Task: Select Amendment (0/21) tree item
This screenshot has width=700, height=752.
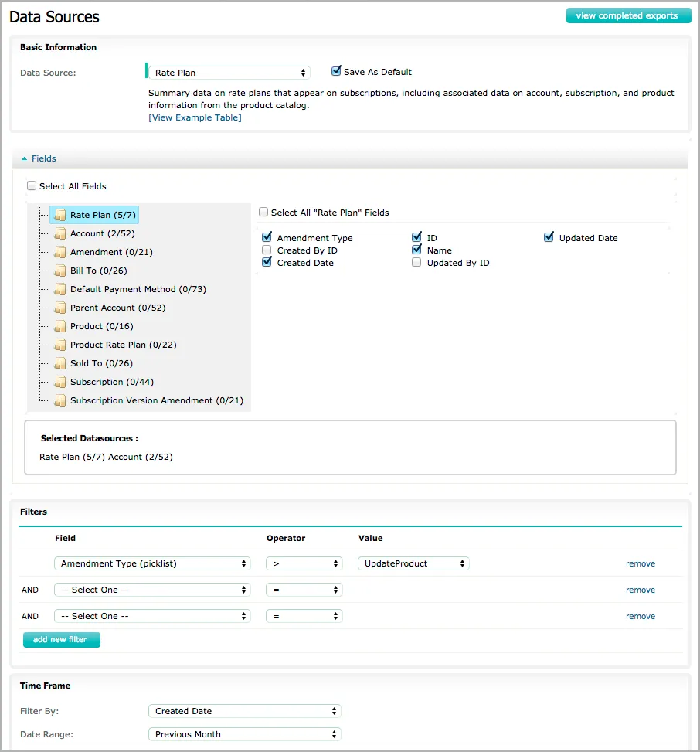Action: [111, 252]
